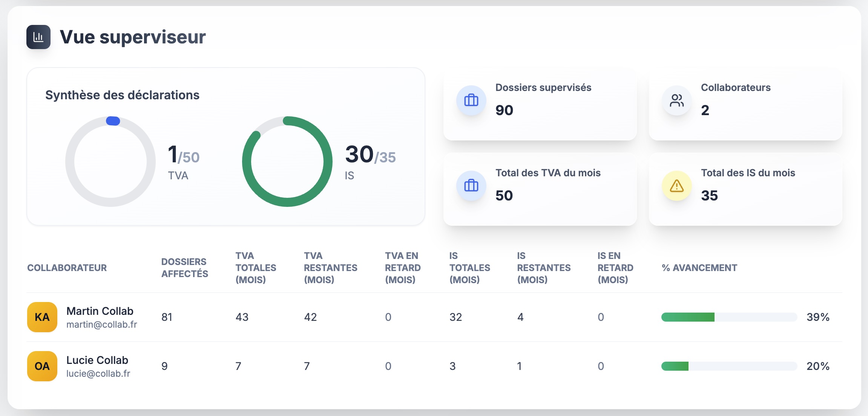
Task: Select the Martin Collab name
Action: point(100,311)
